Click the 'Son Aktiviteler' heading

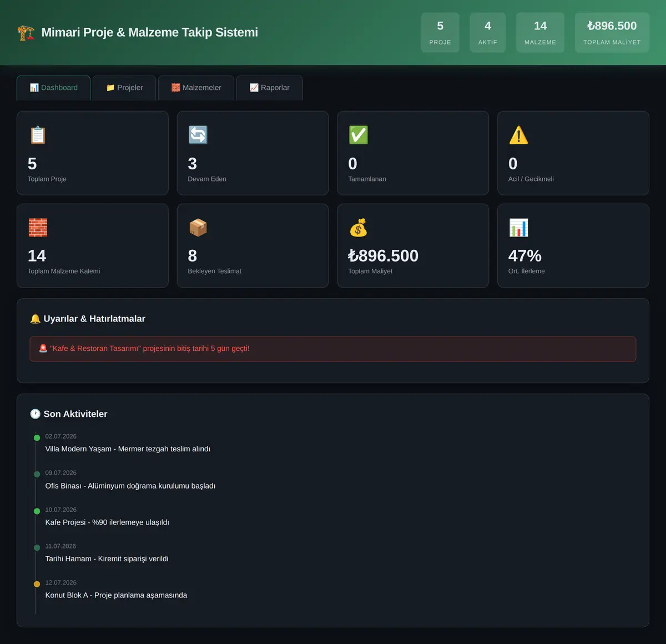(x=75, y=414)
